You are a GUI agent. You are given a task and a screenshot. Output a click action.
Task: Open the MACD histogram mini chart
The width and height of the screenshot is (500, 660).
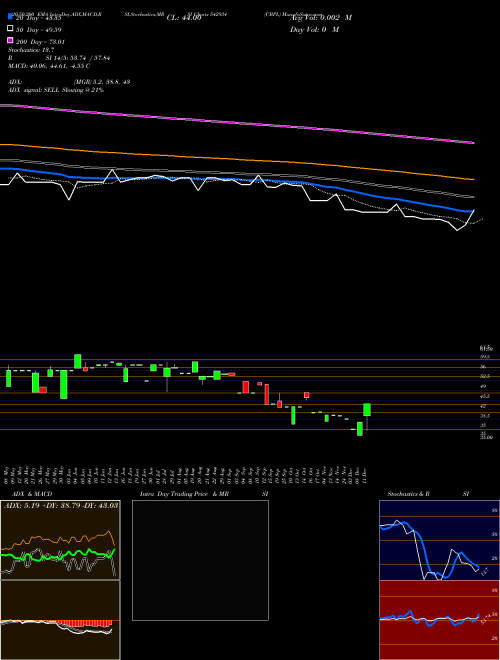tap(60, 620)
